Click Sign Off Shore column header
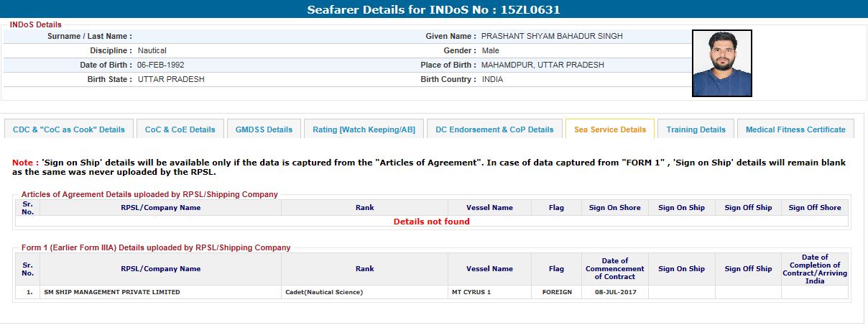Viewport: 868px width, 328px height. (814, 207)
